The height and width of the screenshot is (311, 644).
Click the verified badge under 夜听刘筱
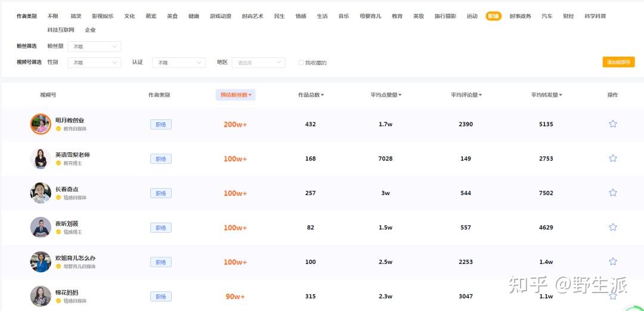point(58,232)
